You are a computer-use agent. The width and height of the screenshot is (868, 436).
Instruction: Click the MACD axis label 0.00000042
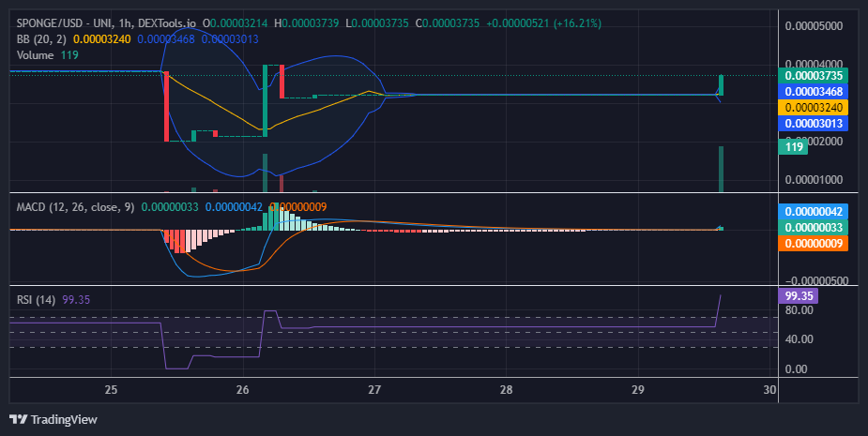814,211
